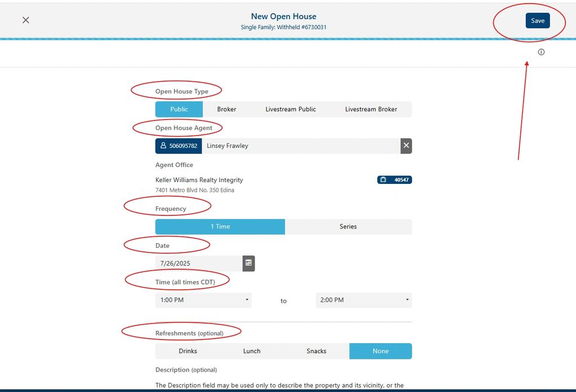Click the Linsey Frawley agent field
576x392 pixels.
click(301, 146)
